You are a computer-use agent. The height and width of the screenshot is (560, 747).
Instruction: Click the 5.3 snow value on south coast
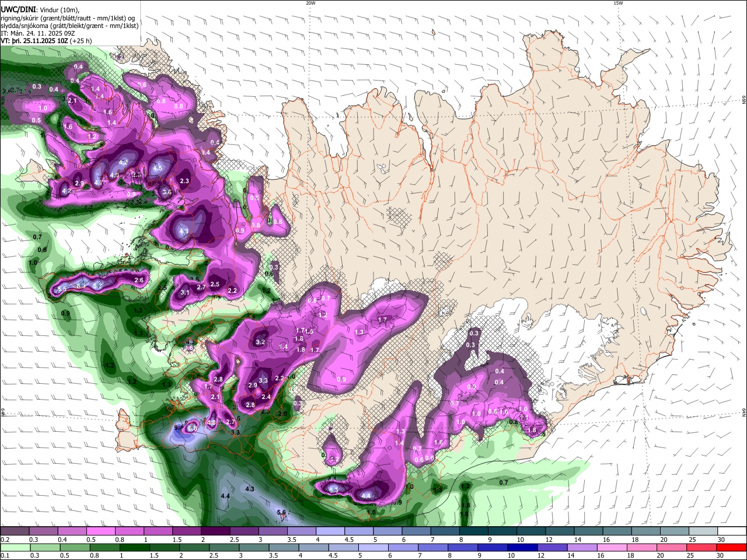pos(333,490)
